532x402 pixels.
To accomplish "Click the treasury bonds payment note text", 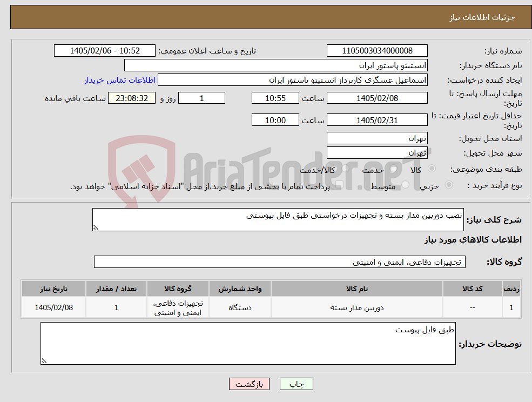I will tap(200, 187).
